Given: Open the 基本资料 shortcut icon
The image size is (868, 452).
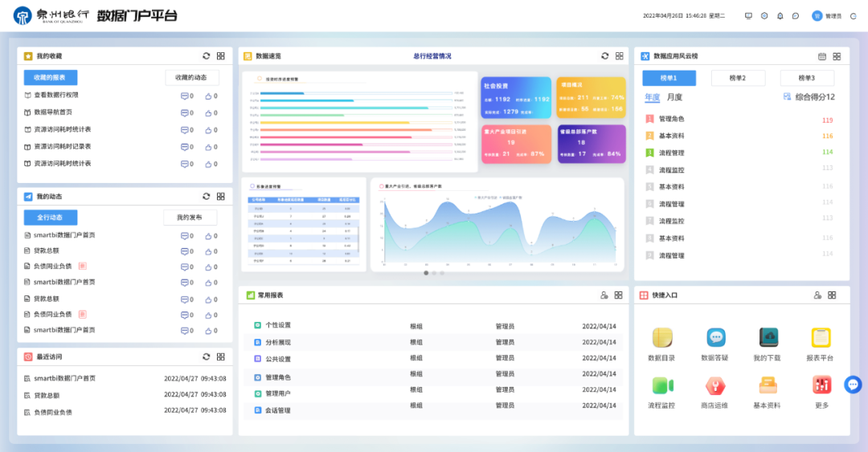Looking at the screenshot, I should (768, 385).
